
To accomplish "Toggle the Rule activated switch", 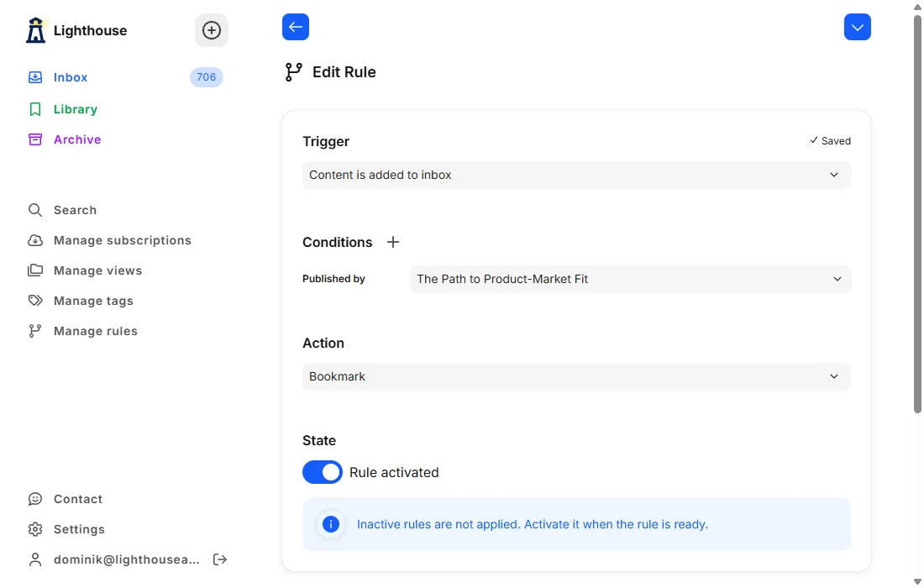I will [x=323, y=472].
